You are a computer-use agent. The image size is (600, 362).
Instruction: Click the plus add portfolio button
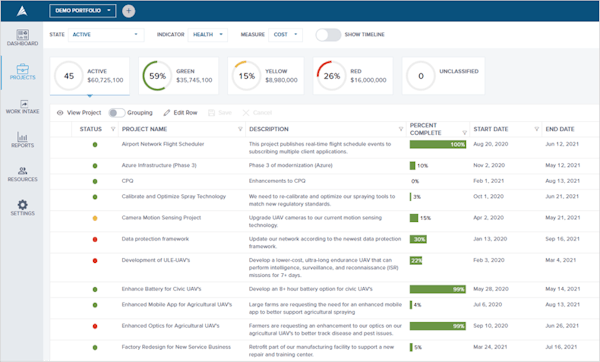129,11
